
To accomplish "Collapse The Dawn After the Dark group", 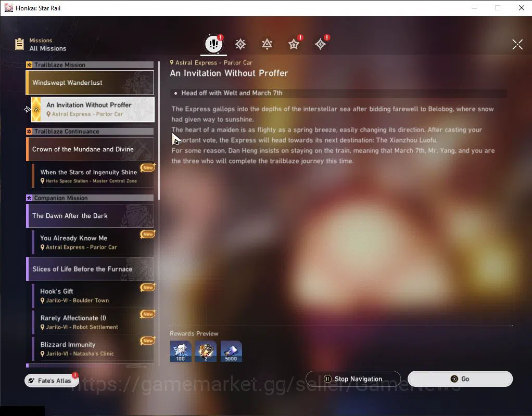I will (x=90, y=216).
